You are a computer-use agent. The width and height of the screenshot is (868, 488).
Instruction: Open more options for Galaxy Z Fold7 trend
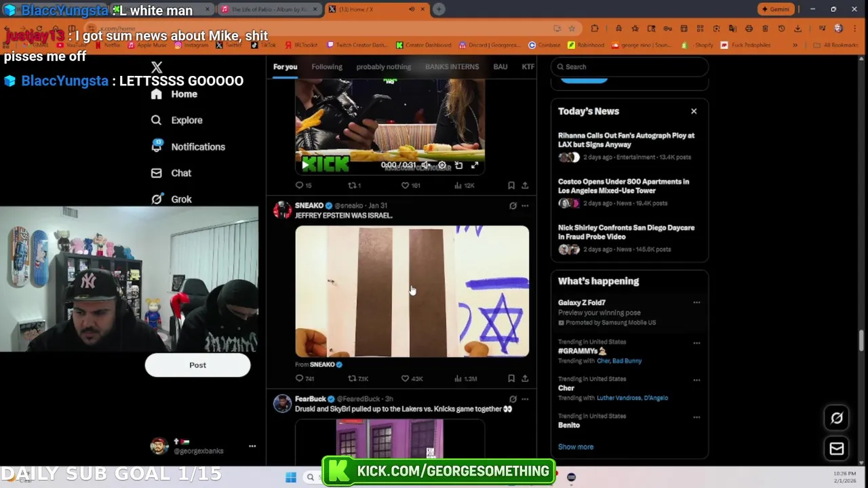click(696, 302)
